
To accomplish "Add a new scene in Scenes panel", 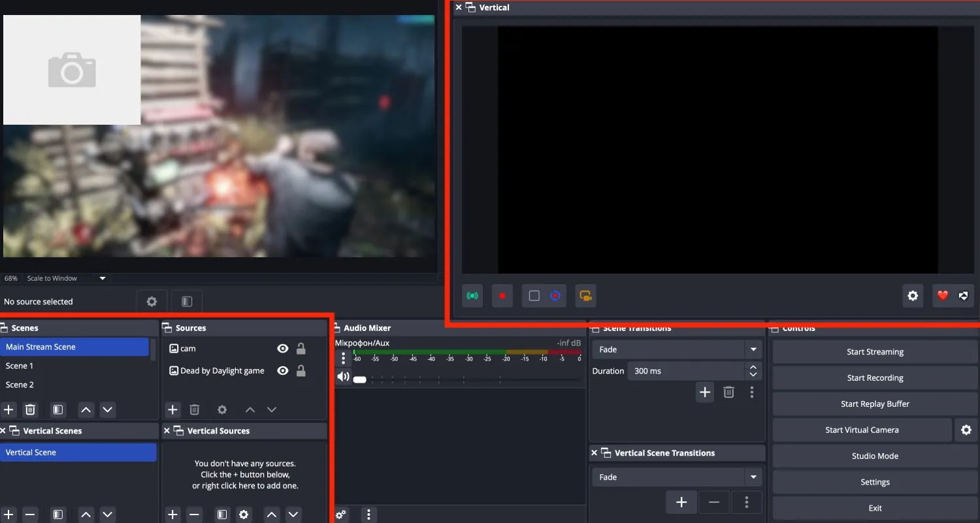I will click(8, 410).
